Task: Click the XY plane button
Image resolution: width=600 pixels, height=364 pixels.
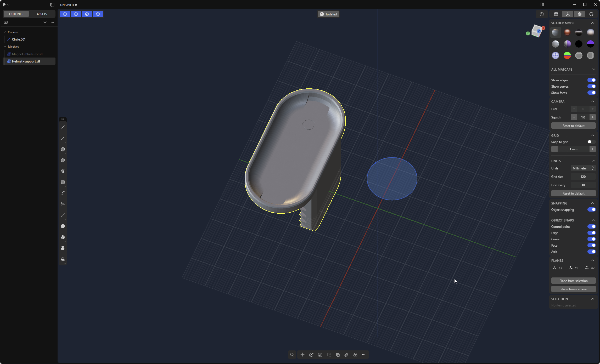Action: pyautogui.click(x=557, y=268)
